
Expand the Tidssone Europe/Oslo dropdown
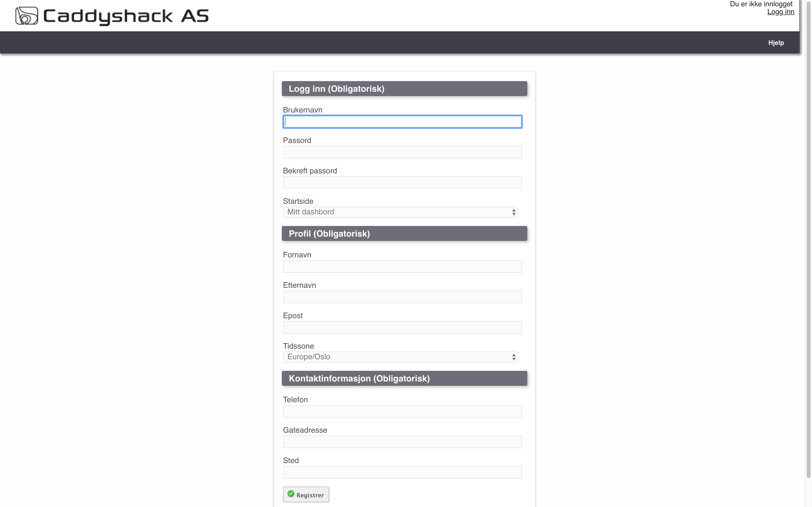click(x=400, y=357)
